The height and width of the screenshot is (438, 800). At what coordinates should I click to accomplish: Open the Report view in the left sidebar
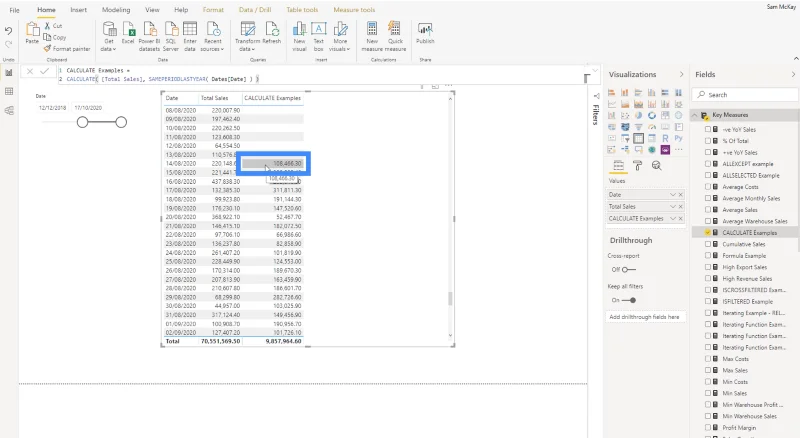tap(9, 73)
